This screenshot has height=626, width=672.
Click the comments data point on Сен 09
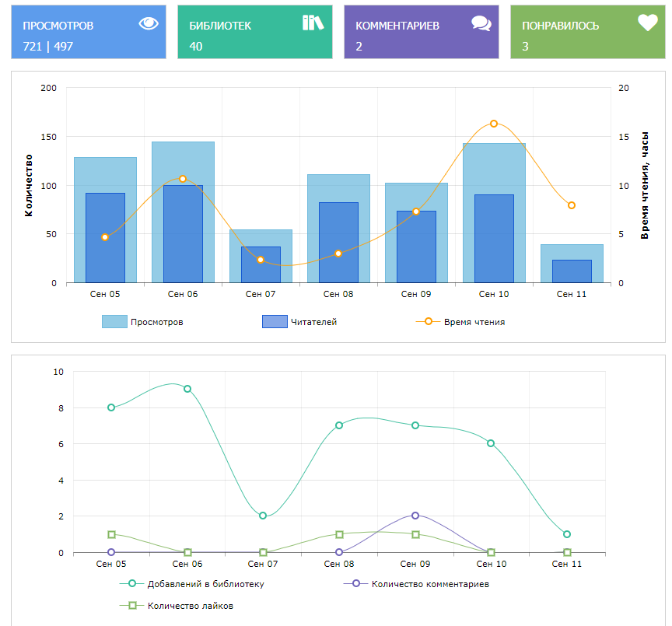pos(415,516)
